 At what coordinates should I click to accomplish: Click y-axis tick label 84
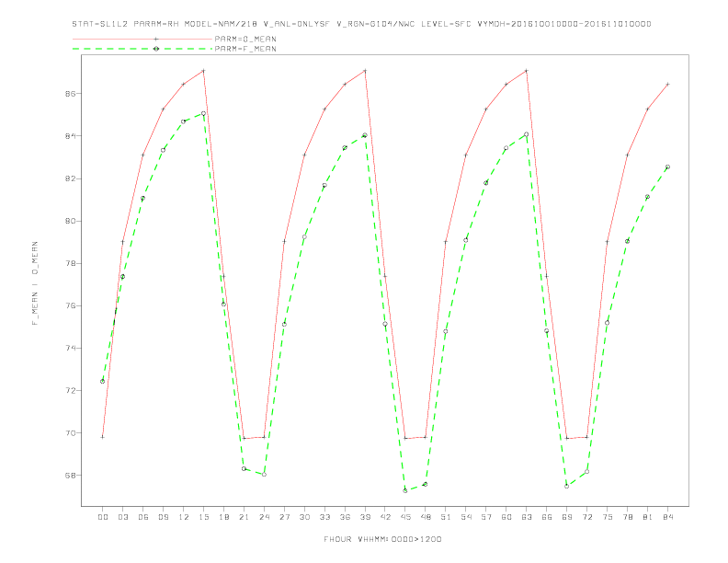click(x=70, y=135)
